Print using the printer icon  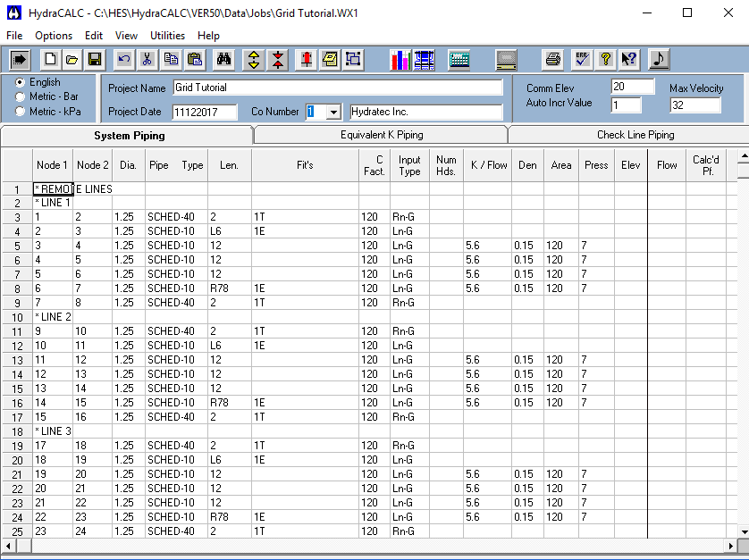click(552, 59)
